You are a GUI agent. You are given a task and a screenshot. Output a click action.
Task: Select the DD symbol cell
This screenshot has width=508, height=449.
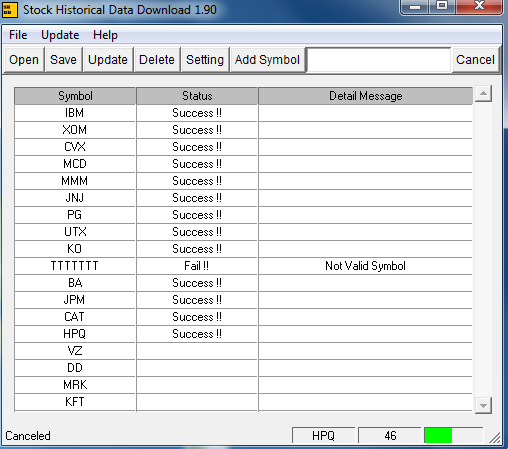(x=75, y=368)
